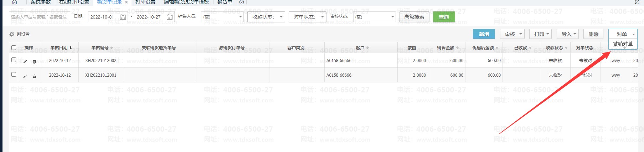This screenshot has width=644, height=152.
Task: Edit order XH20221012002 with pencil icon
Action: click(x=25, y=61)
